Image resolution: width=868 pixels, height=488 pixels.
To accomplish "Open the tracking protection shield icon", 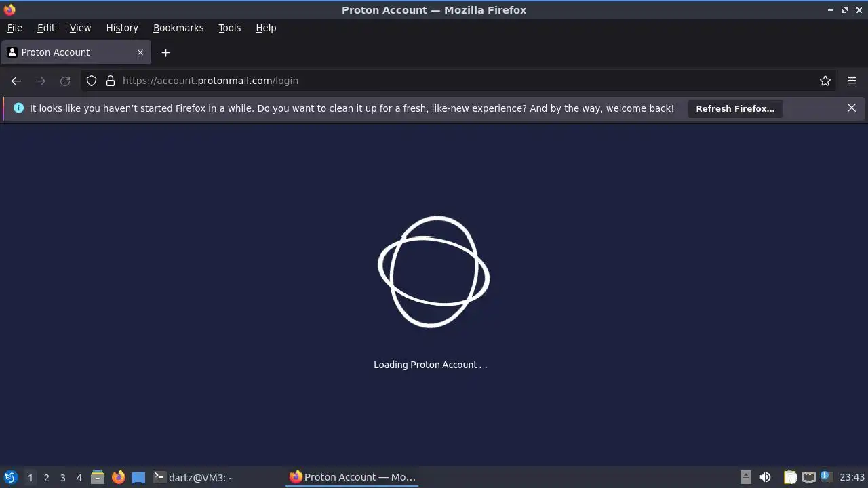I will pos(92,81).
